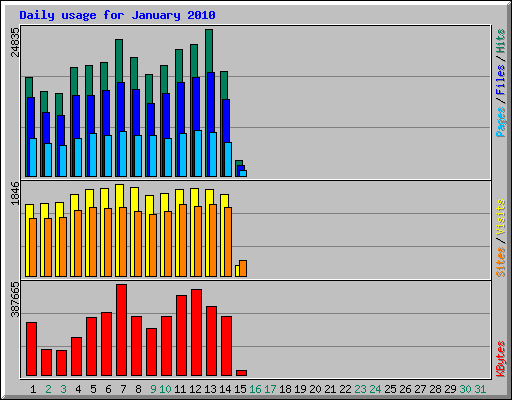This screenshot has width=512, height=400.
Task: Click day 5 on the date axis
Action: [x=93, y=389]
